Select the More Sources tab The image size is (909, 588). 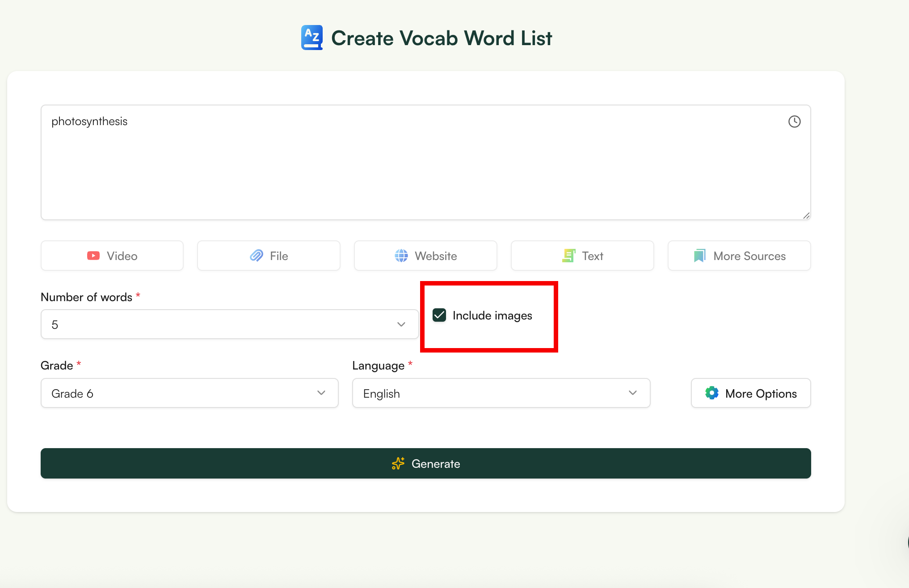(739, 255)
